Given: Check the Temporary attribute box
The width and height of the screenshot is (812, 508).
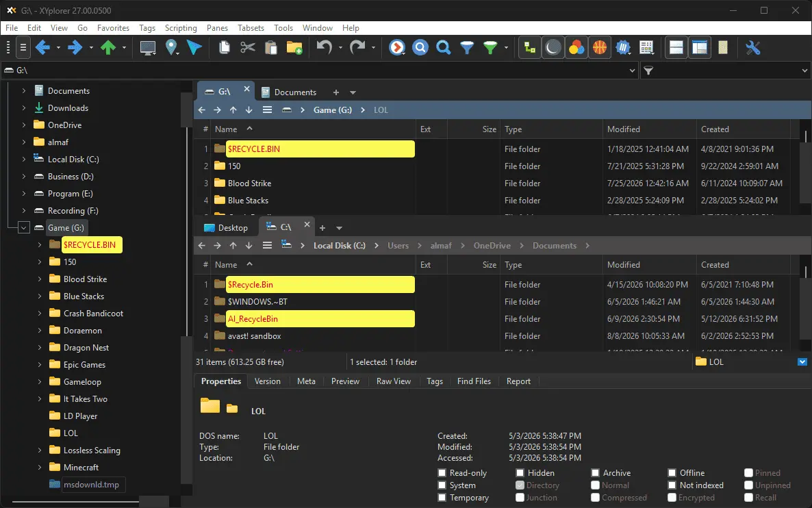Looking at the screenshot, I should click(442, 498).
